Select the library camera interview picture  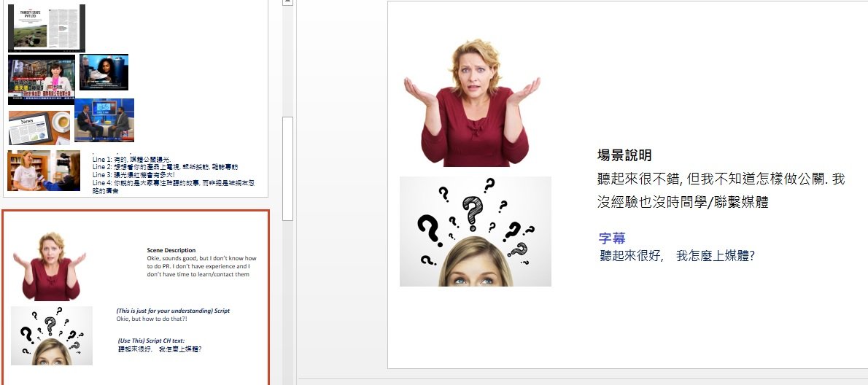[x=44, y=171]
